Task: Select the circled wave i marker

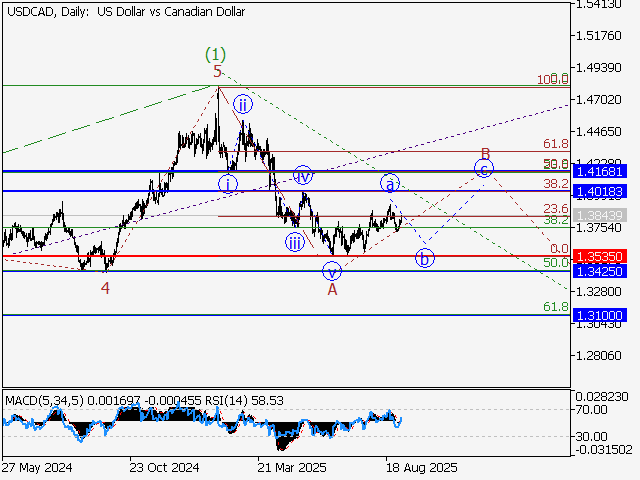Action: [x=228, y=183]
